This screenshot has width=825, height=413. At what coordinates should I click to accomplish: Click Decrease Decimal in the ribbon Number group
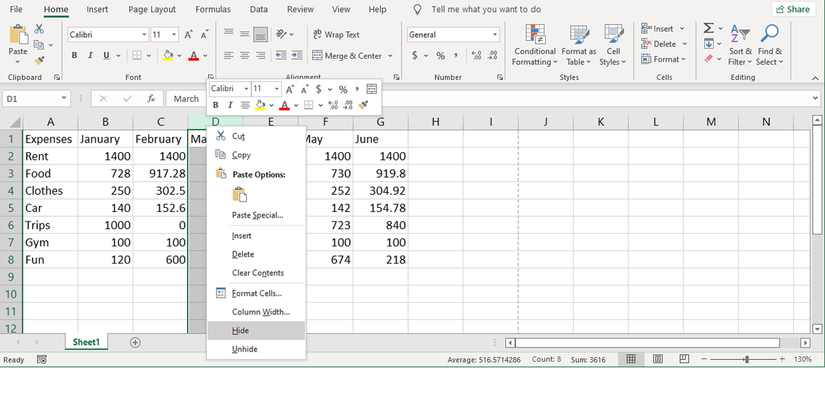[492, 55]
